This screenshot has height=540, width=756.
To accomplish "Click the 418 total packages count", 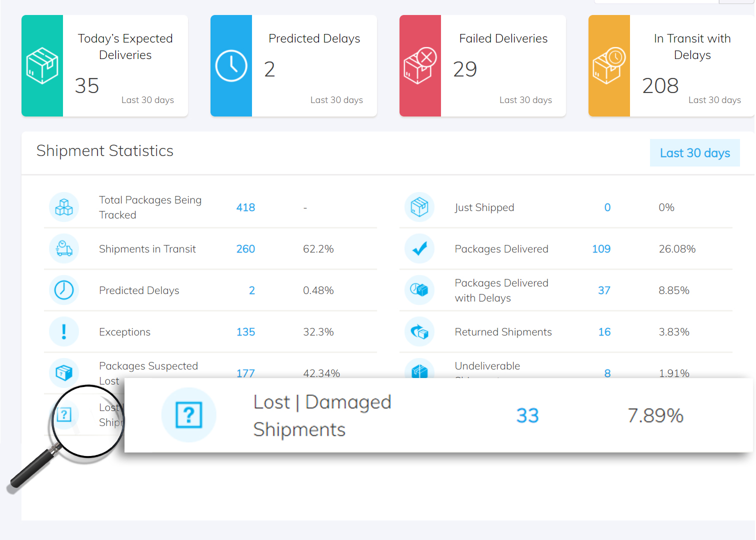I will click(x=245, y=207).
